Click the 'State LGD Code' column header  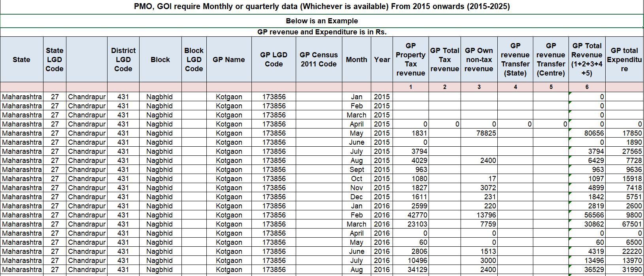[x=55, y=60]
